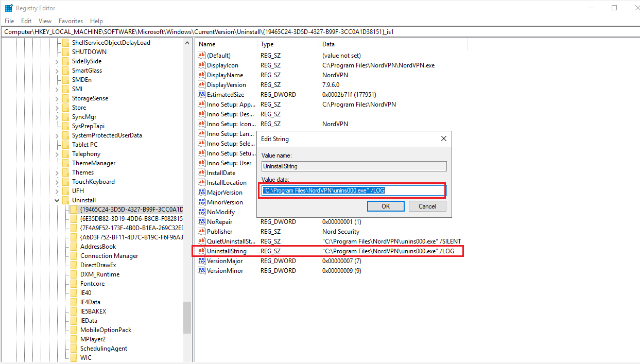Click the string icon beside DisplayIcon value

[x=202, y=65]
